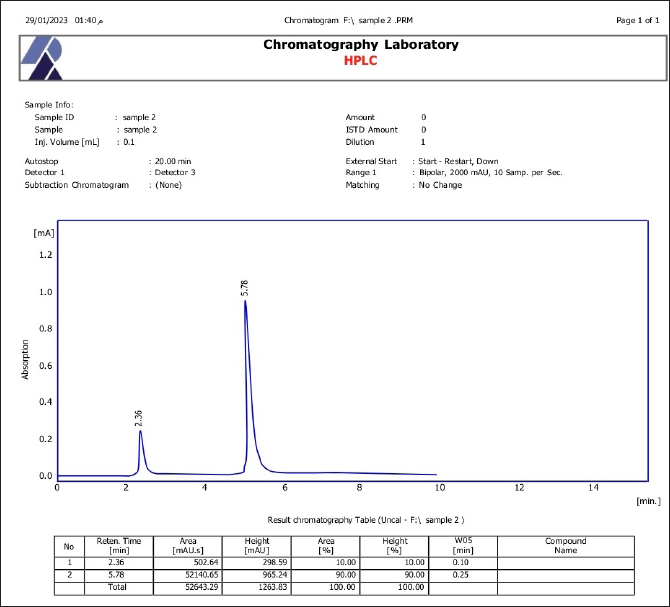670x607 pixels.
Task: Click the red HPLC subtitle
Action: click(x=361, y=60)
